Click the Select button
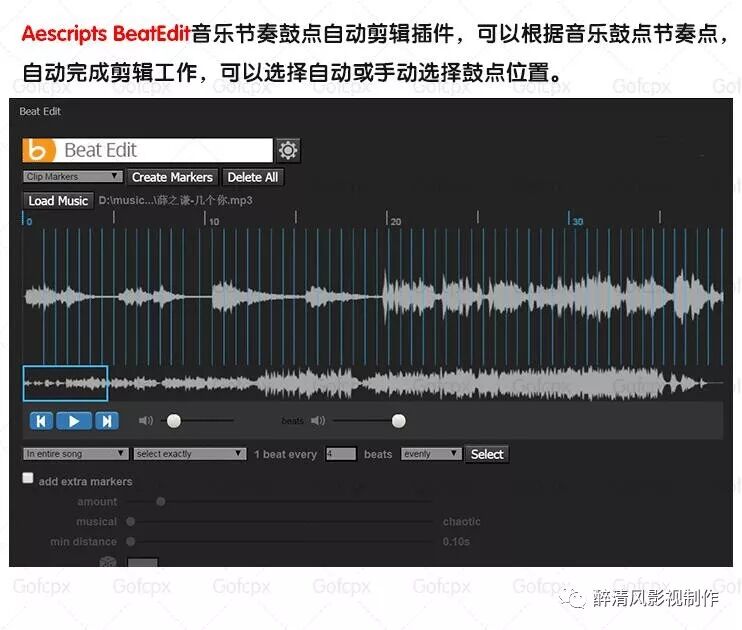Viewport: 742px width, 630px height. click(487, 454)
